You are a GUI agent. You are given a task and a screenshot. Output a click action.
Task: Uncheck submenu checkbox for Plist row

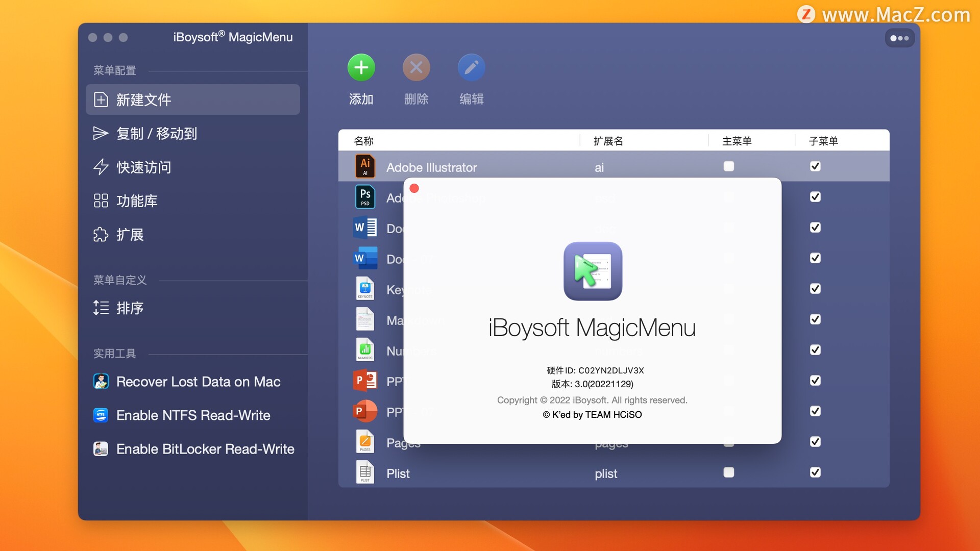tap(815, 472)
